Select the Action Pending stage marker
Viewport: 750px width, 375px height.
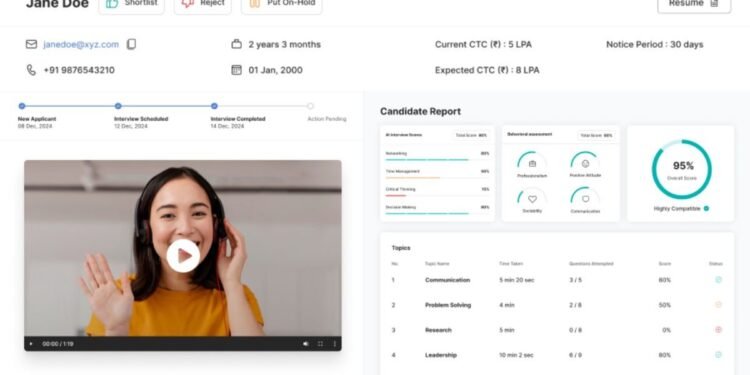[310, 106]
